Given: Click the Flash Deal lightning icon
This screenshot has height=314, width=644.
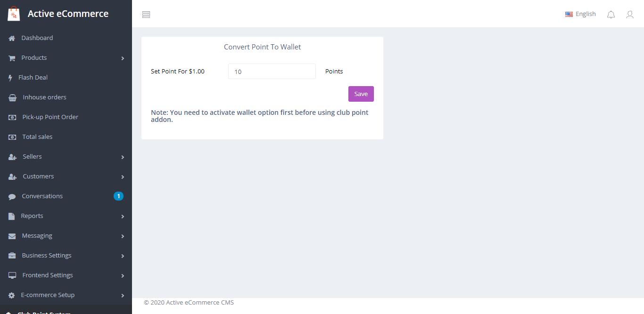Looking at the screenshot, I should tap(10, 78).
